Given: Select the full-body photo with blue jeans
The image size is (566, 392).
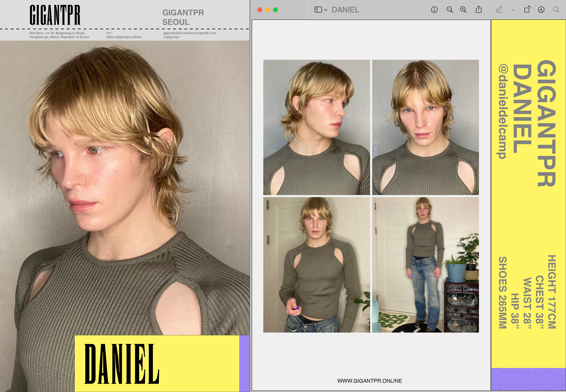Looking at the screenshot, I should (x=425, y=265).
